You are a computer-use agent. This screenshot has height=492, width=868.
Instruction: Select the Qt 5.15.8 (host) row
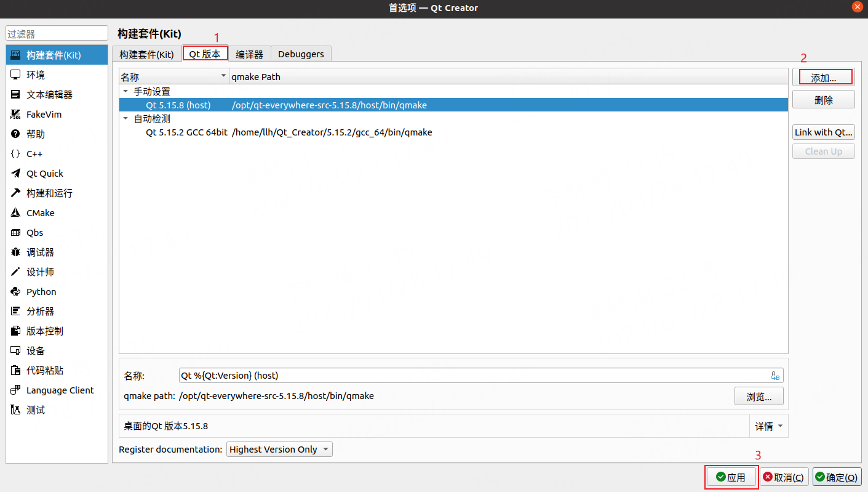454,105
